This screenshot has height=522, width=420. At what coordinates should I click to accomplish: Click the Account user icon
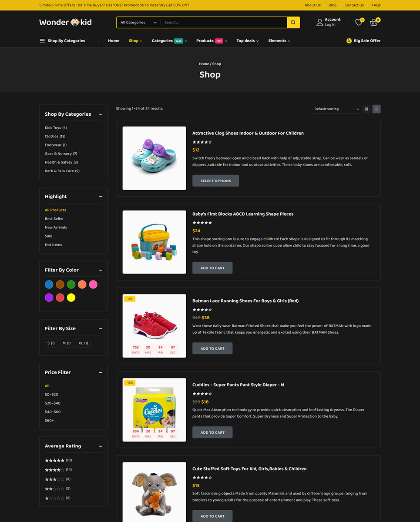pos(320,22)
